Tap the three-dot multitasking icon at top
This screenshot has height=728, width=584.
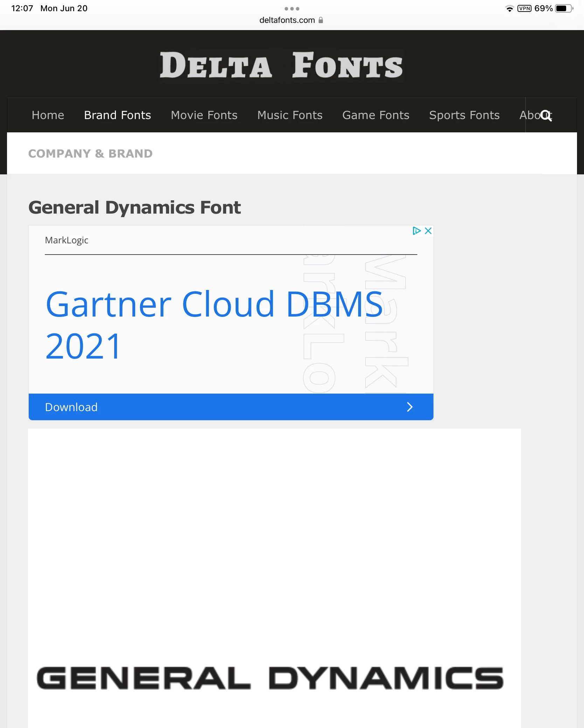tap(292, 8)
